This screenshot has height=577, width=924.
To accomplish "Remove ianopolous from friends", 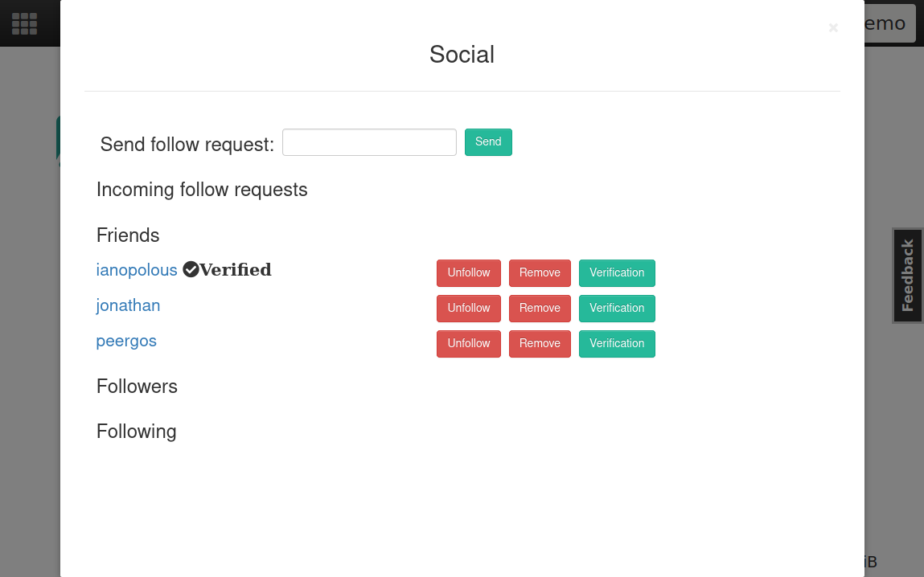I will 540,273.
